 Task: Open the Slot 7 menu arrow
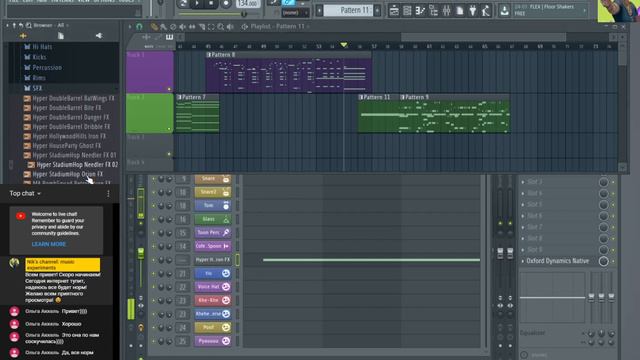pos(523,227)
